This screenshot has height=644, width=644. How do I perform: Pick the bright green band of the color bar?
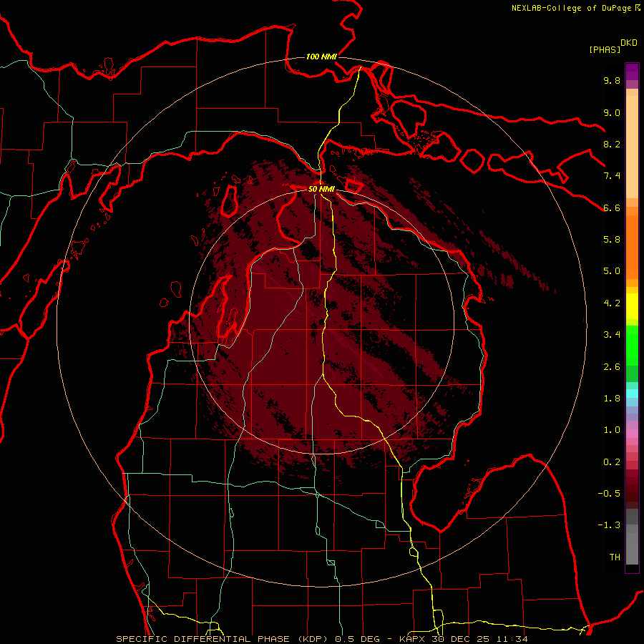[632, 345]
